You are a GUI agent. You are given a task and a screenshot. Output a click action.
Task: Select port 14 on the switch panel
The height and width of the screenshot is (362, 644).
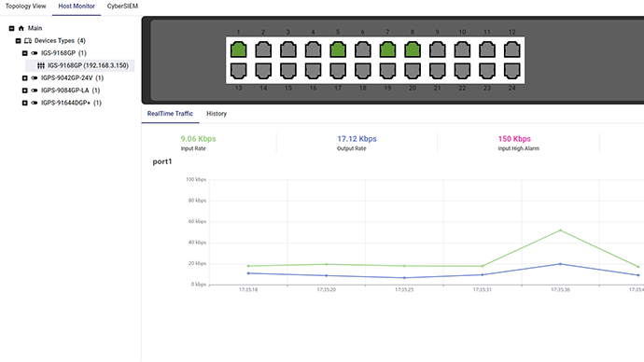click(263, 71)
